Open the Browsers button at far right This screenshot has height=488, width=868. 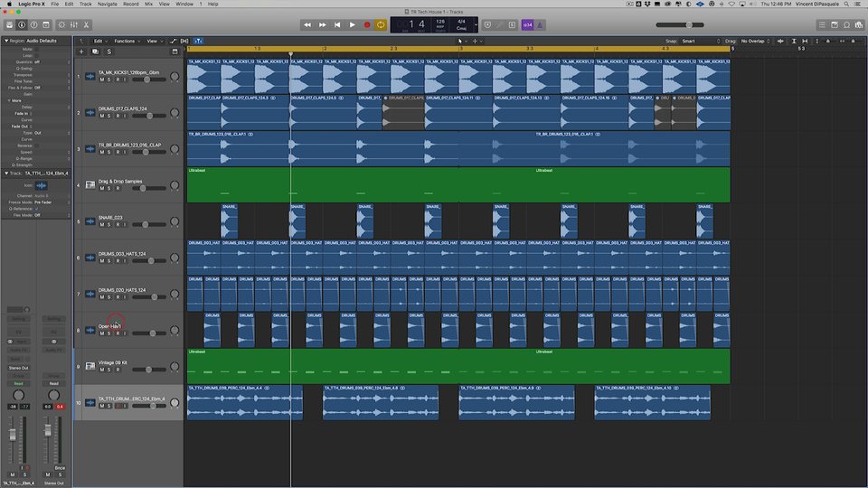pyautogui.click(x=859, y=25)
